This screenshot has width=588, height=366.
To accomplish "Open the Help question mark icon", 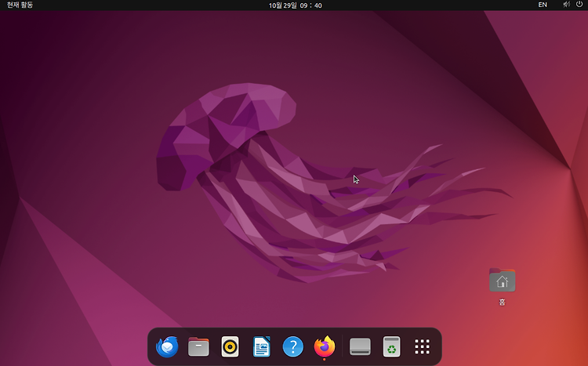I will [x=293, y=346].
